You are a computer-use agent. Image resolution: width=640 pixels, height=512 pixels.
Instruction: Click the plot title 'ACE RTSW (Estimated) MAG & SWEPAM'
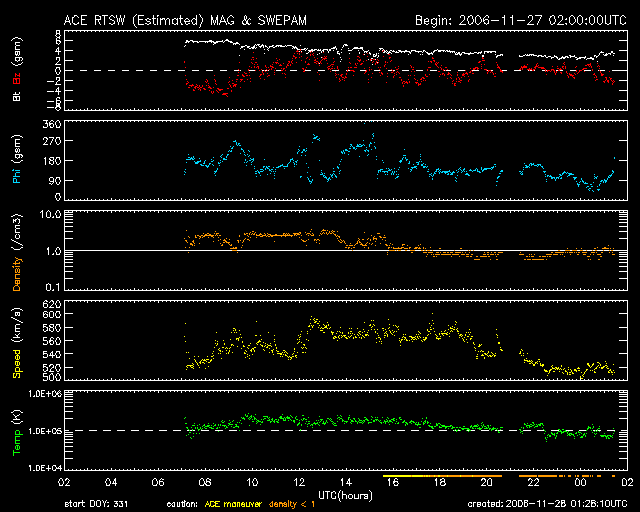click(185, 20)
